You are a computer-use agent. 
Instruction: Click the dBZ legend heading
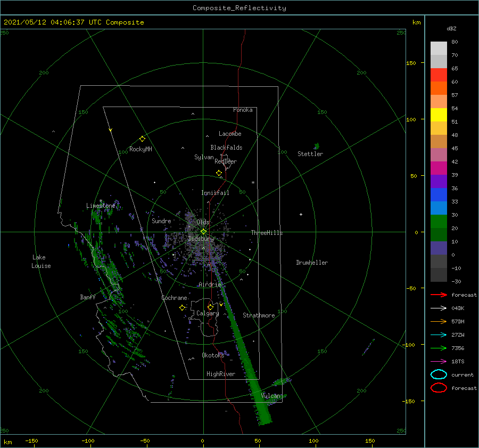pyautogui.click(x=451, y=28)
